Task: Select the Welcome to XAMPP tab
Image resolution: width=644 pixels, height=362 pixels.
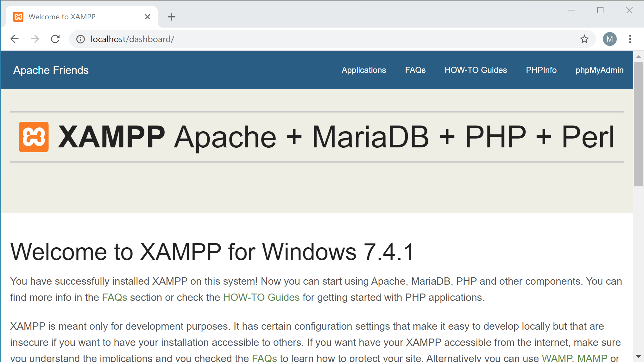Action: pos(62,17)
